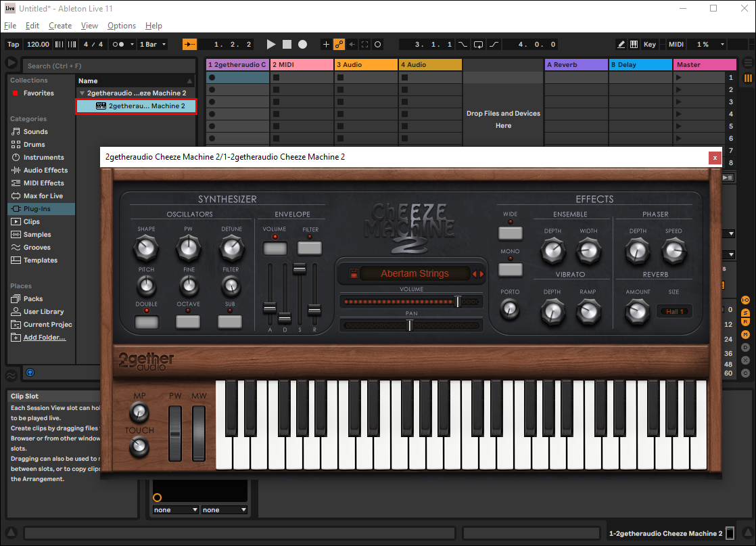Screen dimensions: 756x546
Task: Toggle the WIDE effects switch
Action: [x=511, y=233]
